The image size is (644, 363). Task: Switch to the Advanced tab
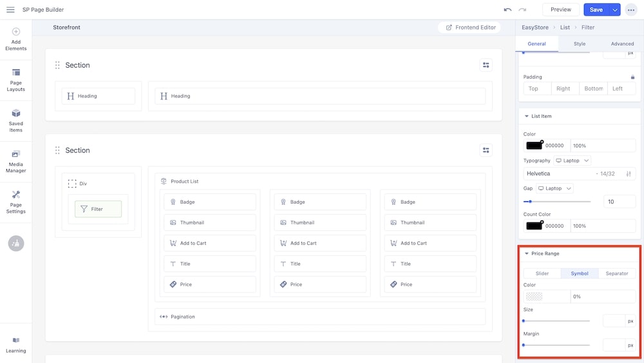point(622,44)
